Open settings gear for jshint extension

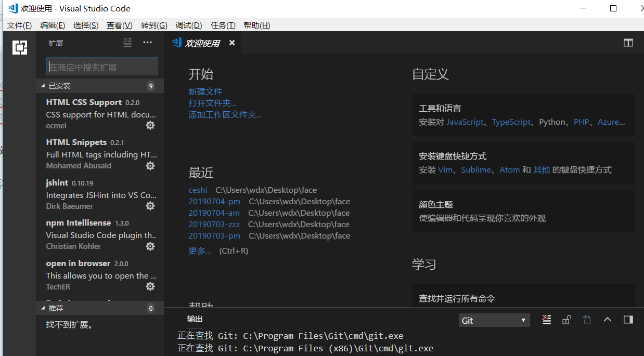point(150,206)
